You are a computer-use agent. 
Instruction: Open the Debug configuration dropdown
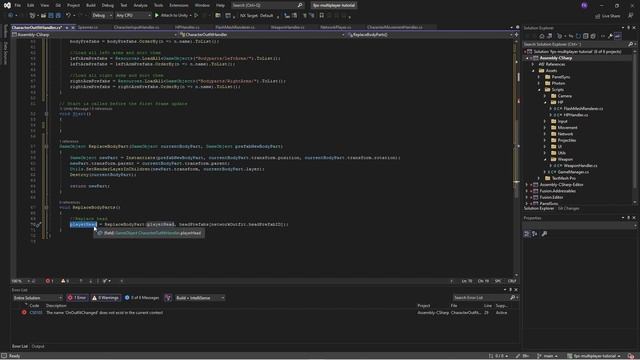pos(102,16)
